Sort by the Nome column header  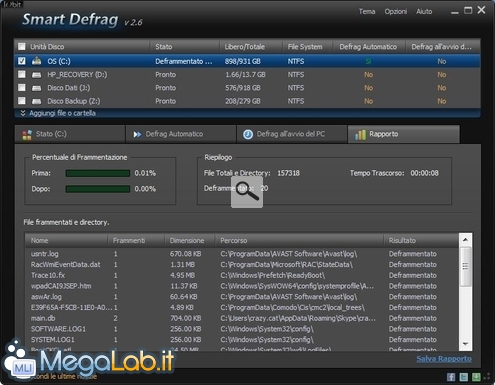pos(66,240)
